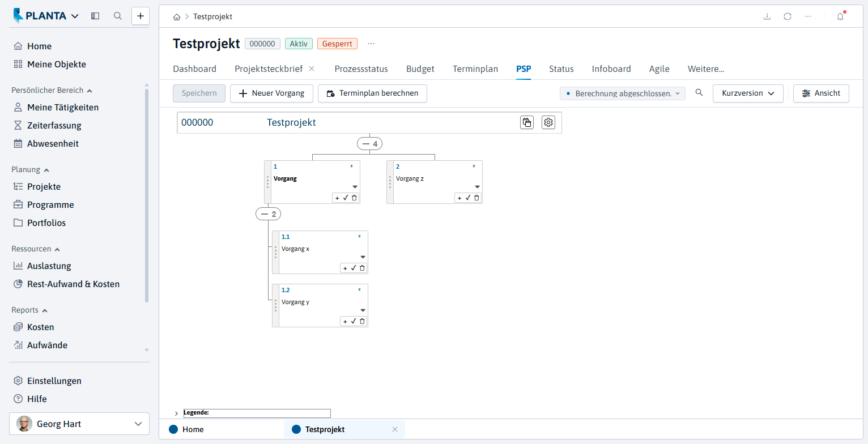Image resolution: width=868 pixels, height=444 pixels.
Task: Go to the Budget tab
Action: click(420, 69)
